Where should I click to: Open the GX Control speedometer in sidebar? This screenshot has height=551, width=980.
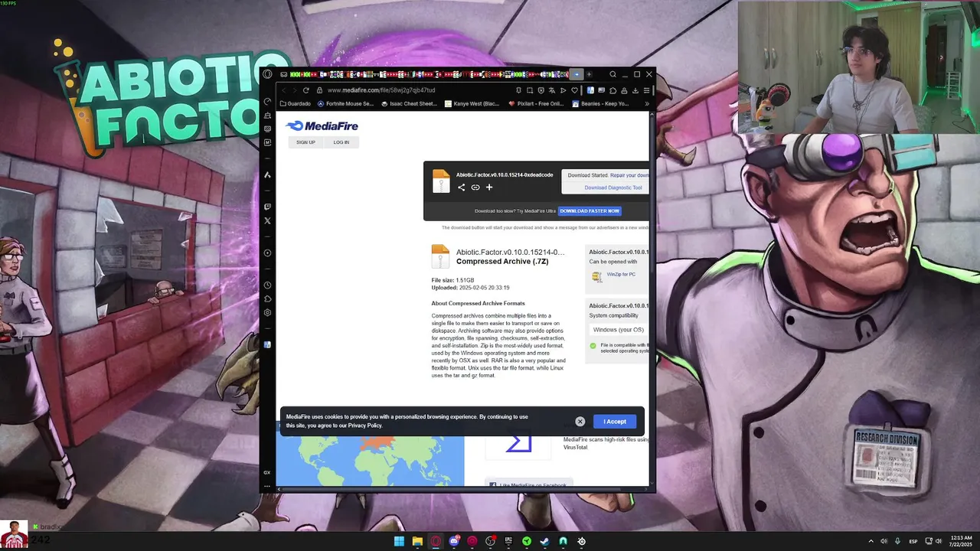coord(267,101)
